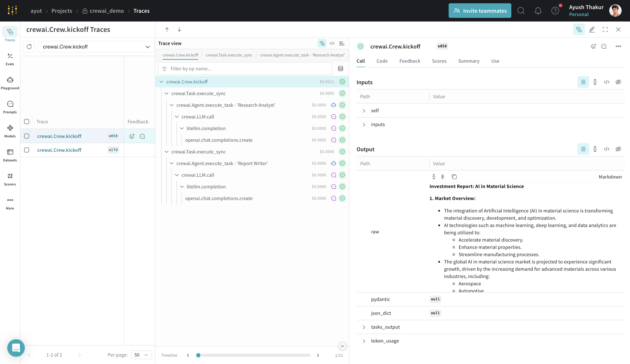
Task: Switch to code view icon in Trace view
Action: pos(332,44)
